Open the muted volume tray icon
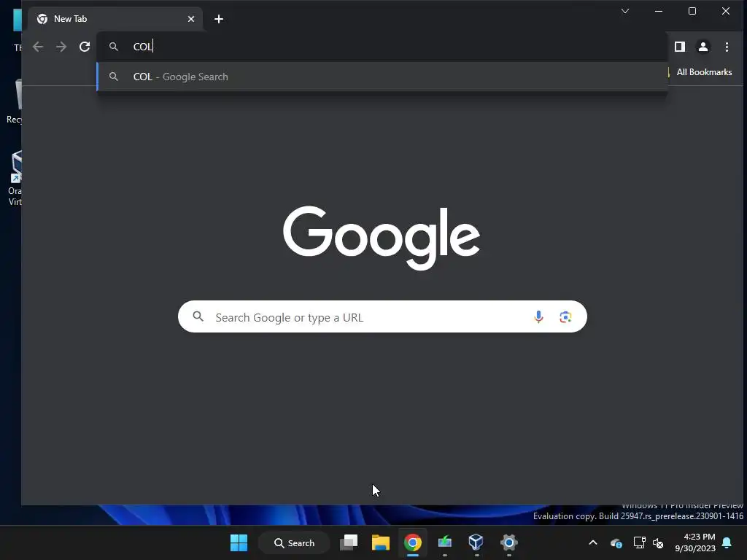This screenshot has height=560, width=747. (x=658, y=542)
